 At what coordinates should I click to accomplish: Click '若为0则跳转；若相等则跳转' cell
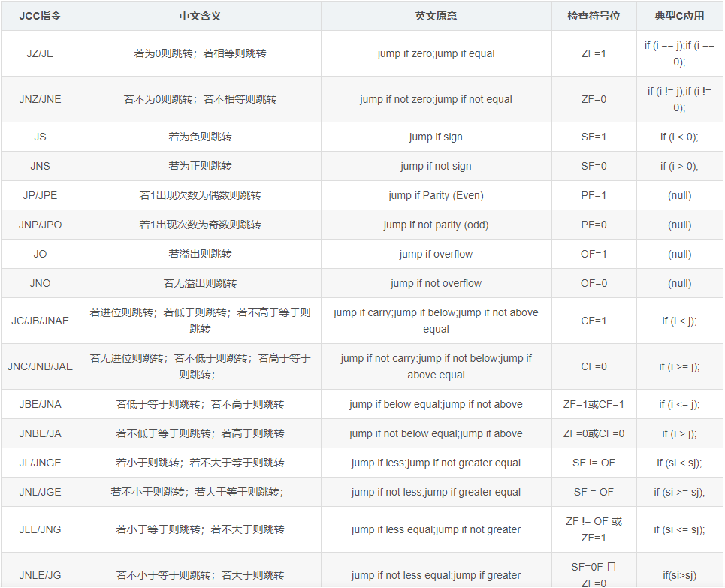pyautogui.click(x=200, y=53)
